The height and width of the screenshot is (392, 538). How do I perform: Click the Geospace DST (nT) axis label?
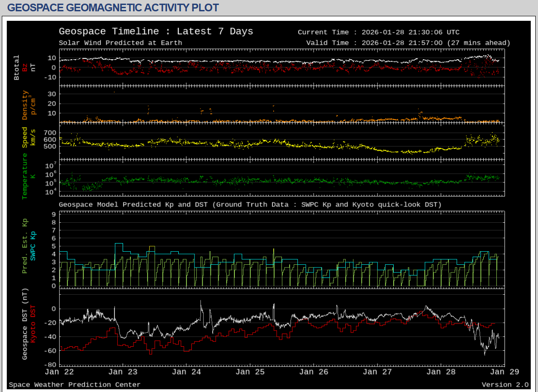click(x=25, y=325)
